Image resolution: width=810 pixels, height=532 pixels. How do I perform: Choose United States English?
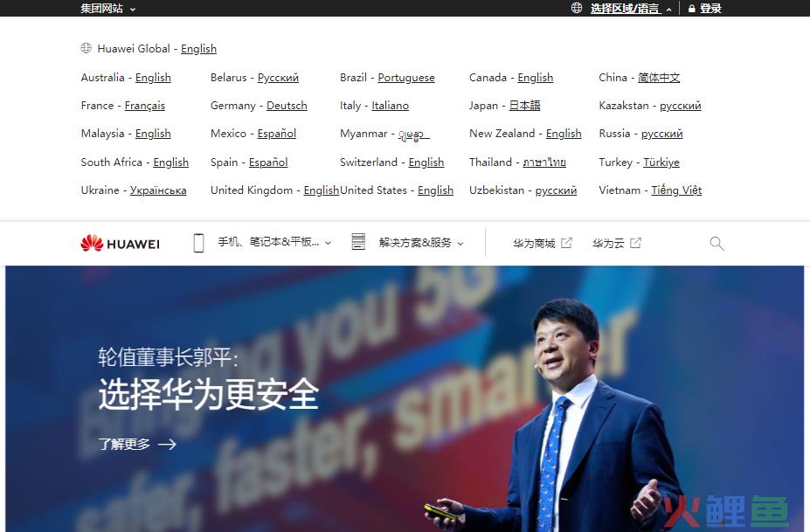[x=435, y=190]
